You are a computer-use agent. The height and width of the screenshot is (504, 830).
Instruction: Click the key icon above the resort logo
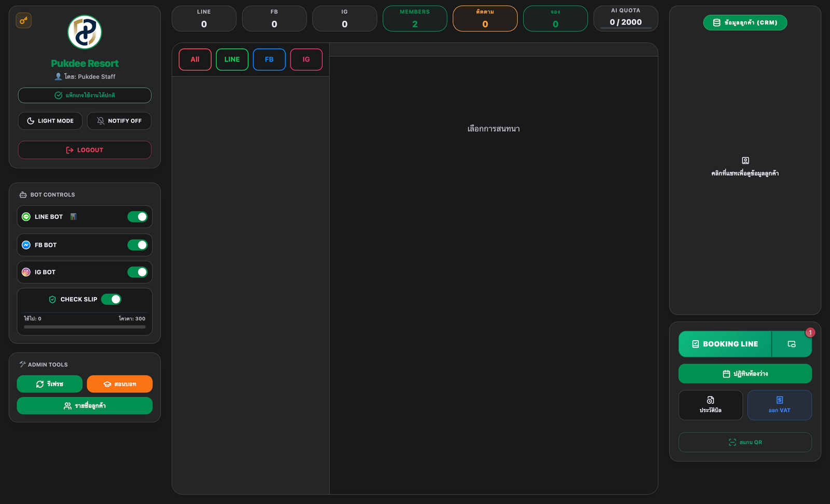pos(23,20)
